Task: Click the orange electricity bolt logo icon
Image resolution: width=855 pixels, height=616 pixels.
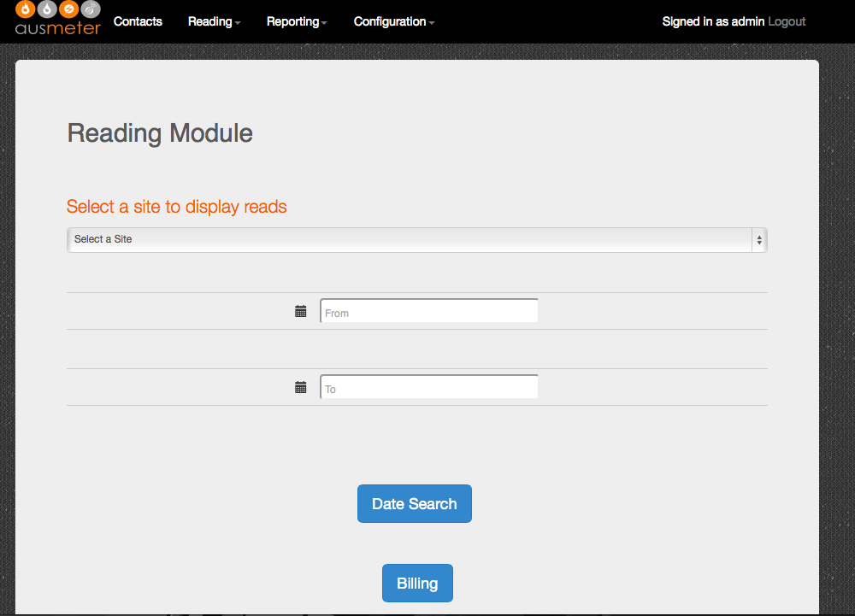Action: 69,9
